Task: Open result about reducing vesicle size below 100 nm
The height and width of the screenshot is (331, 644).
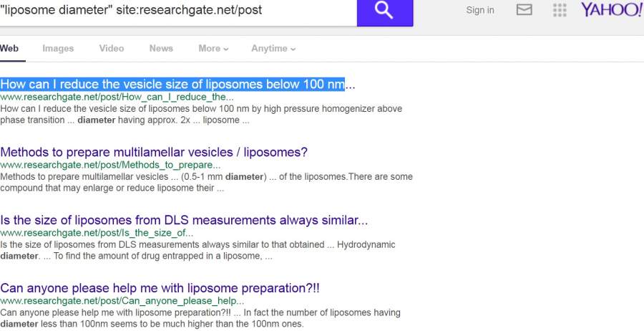Action: tap(177, 85)
